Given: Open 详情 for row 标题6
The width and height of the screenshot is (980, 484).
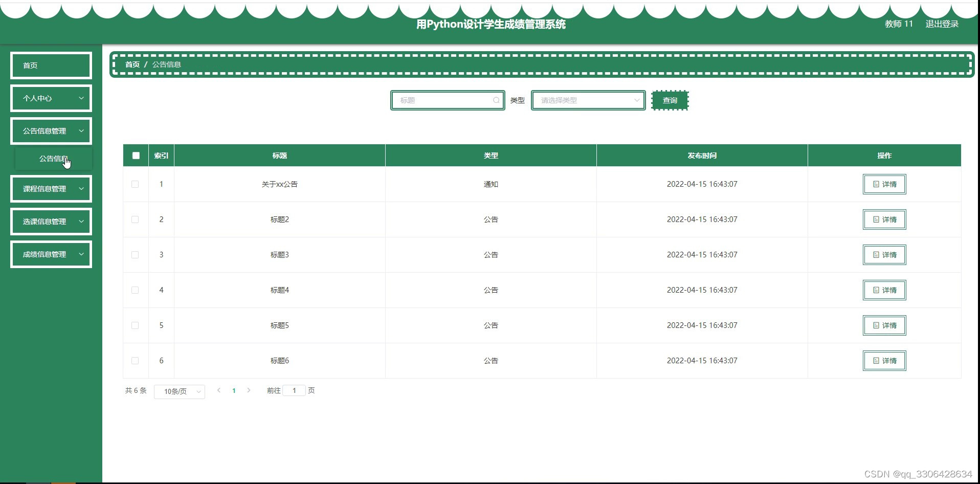Looking at the screenshot, I should (x=884, y=361).
